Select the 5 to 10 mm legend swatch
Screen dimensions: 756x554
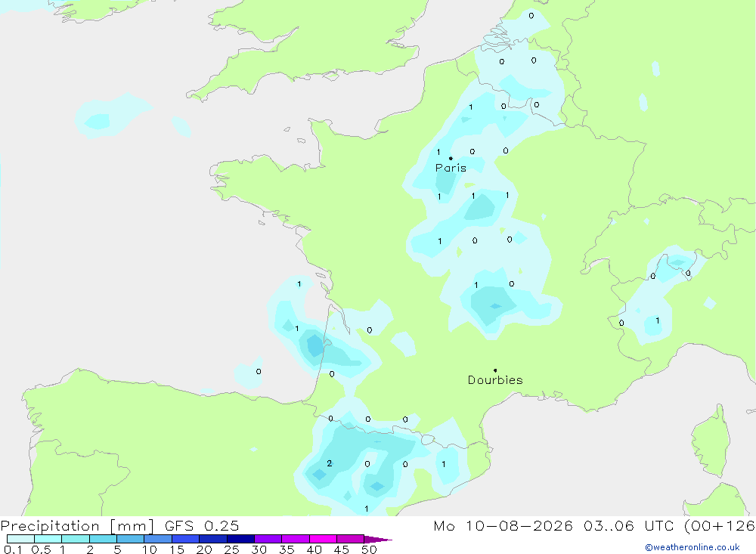pos(130,539)
